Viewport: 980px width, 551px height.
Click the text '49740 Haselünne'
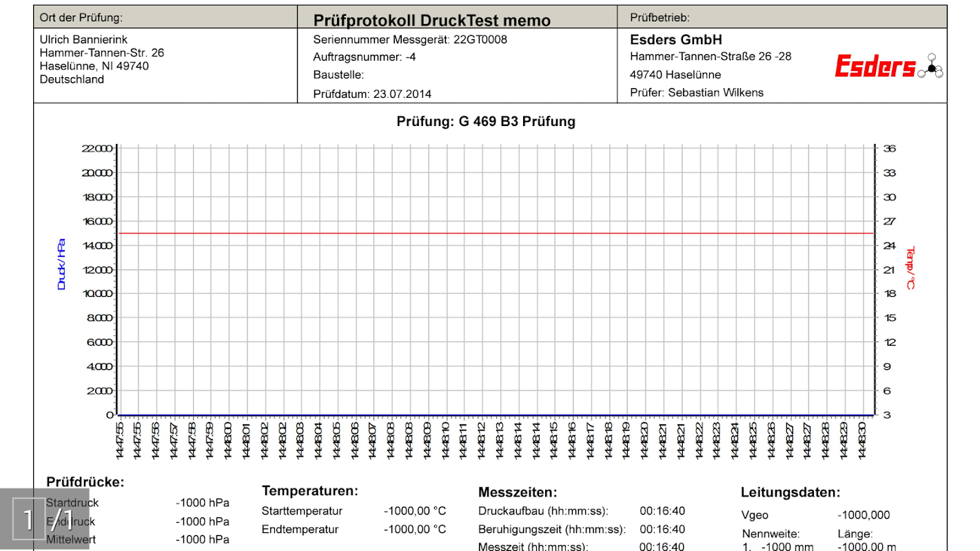pyautogui.click(x=675, y=74)
